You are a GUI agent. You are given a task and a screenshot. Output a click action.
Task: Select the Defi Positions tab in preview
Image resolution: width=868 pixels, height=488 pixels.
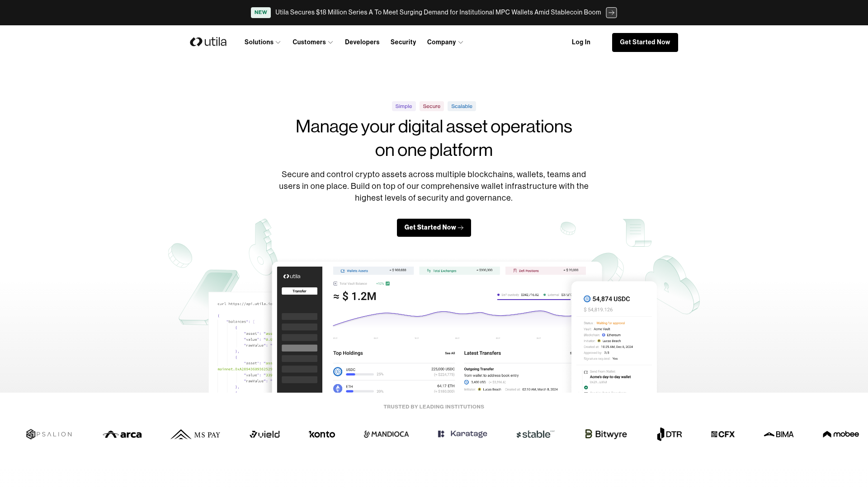tap(546, 271)
